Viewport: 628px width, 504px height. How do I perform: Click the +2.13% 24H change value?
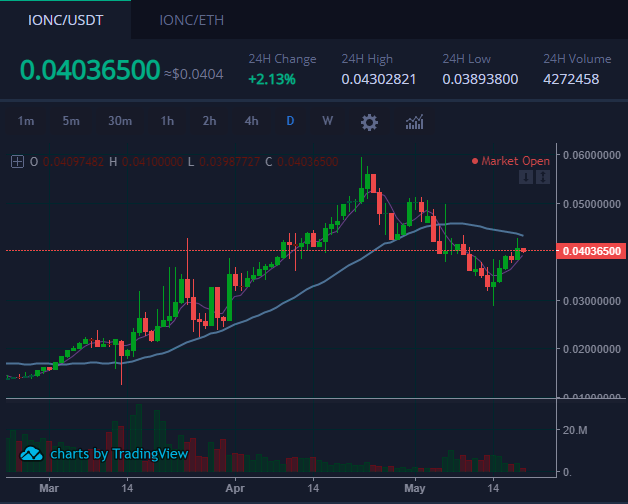click(x=272, y=79)
